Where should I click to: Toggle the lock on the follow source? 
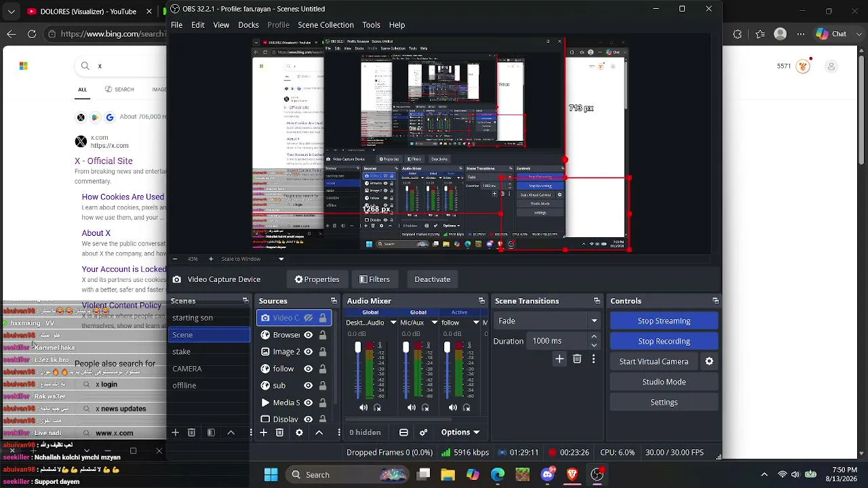click(323, 369)
